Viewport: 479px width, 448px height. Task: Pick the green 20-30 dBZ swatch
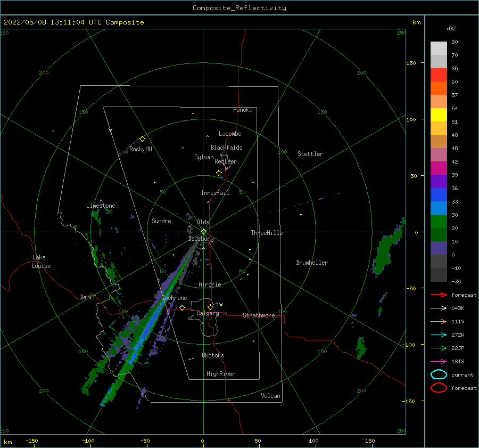439,222
